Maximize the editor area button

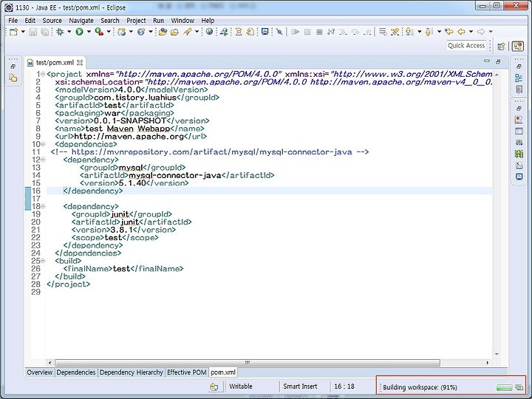[x=498, y=61]
